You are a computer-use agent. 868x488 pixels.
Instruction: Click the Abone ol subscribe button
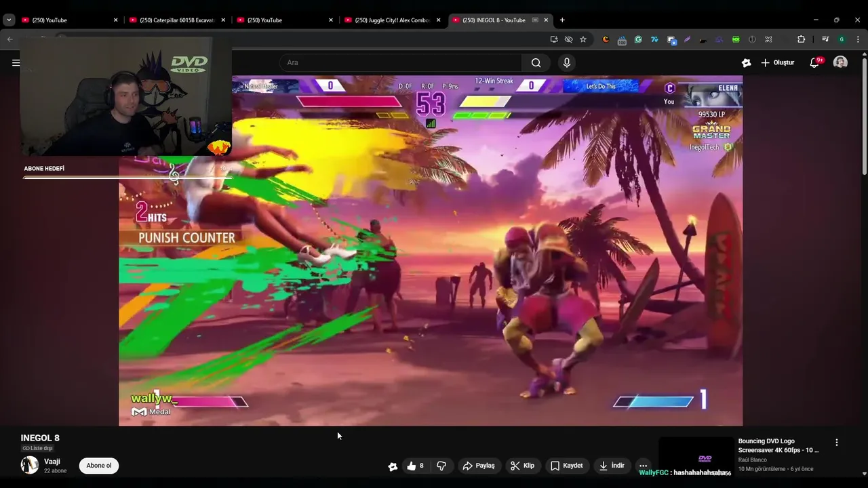pyautogui.click(x=99, y=466)
